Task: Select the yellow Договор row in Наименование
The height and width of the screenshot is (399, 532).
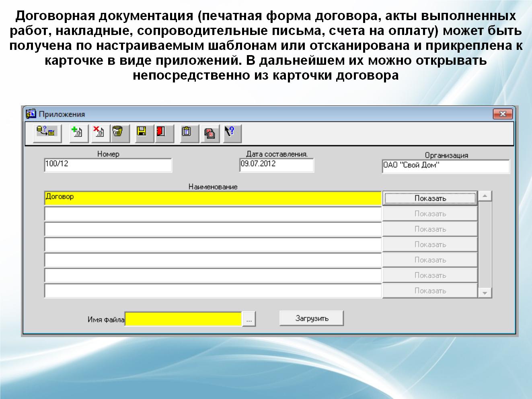Action: pos(213,198)
